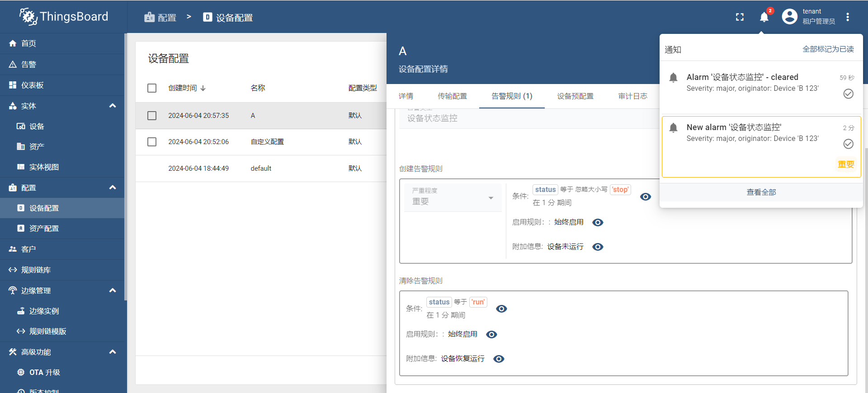Mark the New alarm notification as read

[x=849, y=144]
